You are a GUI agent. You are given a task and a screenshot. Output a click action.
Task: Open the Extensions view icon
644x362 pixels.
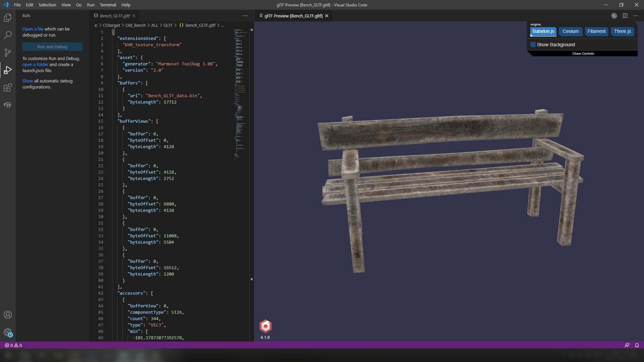point(7,88)
